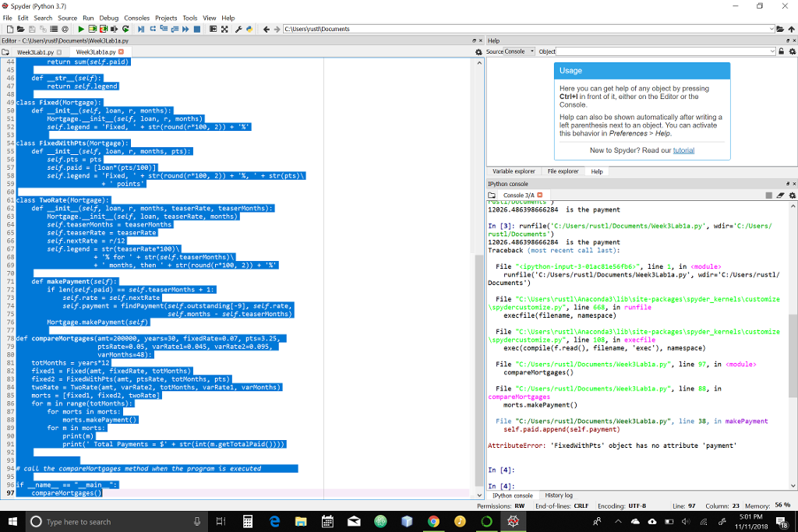Switch to the Week3Lab1.py editor tab

tap(34, 53)
